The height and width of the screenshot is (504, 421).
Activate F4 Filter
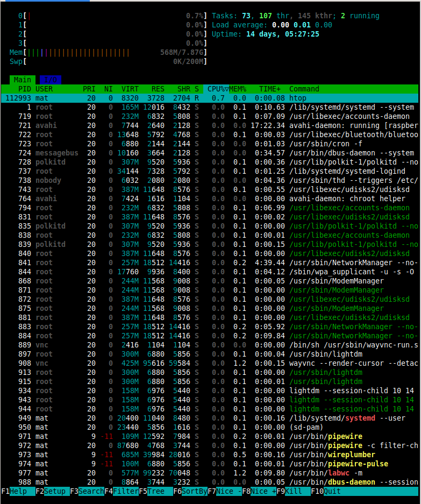(x=122, y=491)
